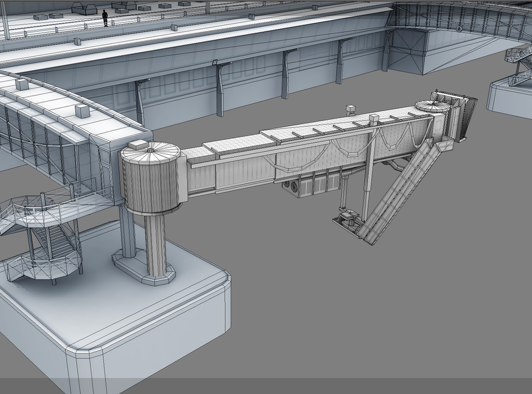The image size is (532, 394).
Task: Select the box on the rotunda roof
Action: click(x=138, y=145)
